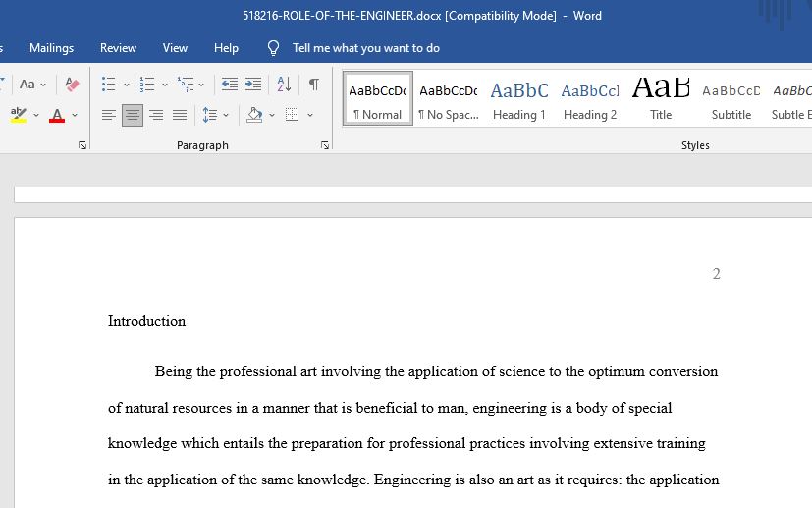
Task: Apply a multilevel list
Action: point(186,84)
